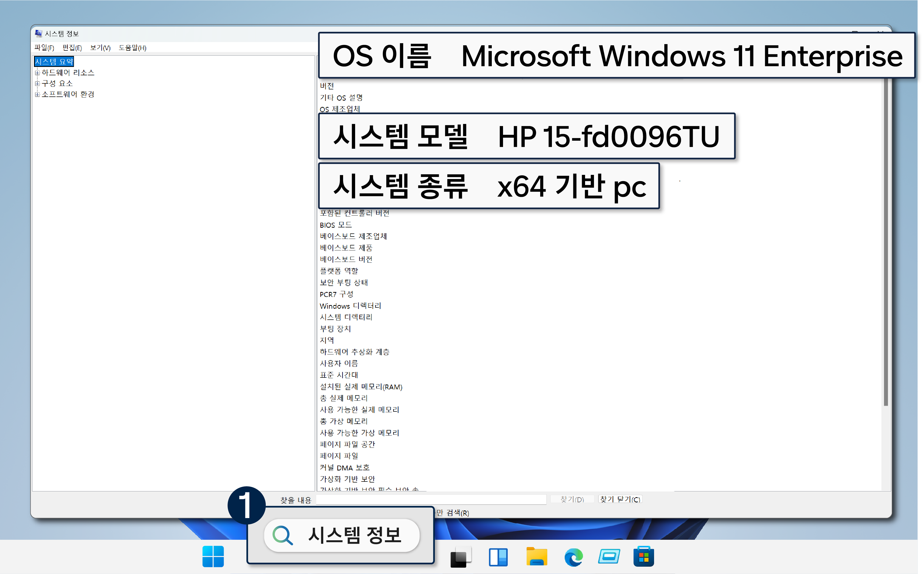
Task: Open the Windows Start menu
Action: tap(213, 556)
